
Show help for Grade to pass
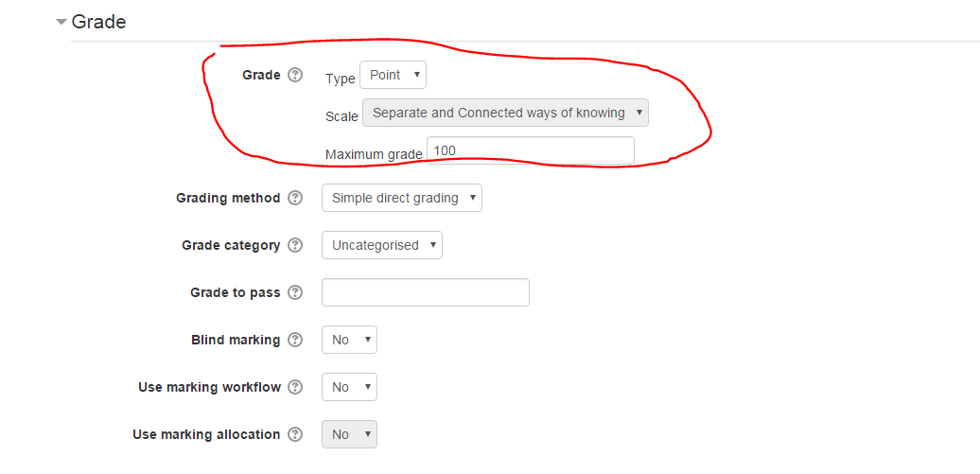pos(295,292)
